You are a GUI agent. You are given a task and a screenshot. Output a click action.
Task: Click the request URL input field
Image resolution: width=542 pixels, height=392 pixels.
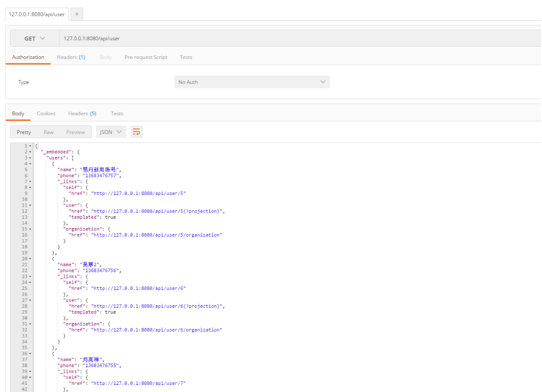pos(203,38)
